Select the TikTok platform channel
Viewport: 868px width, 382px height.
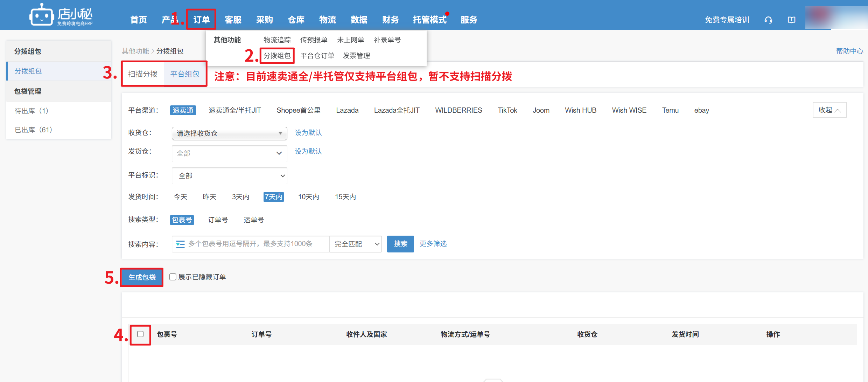507,110
